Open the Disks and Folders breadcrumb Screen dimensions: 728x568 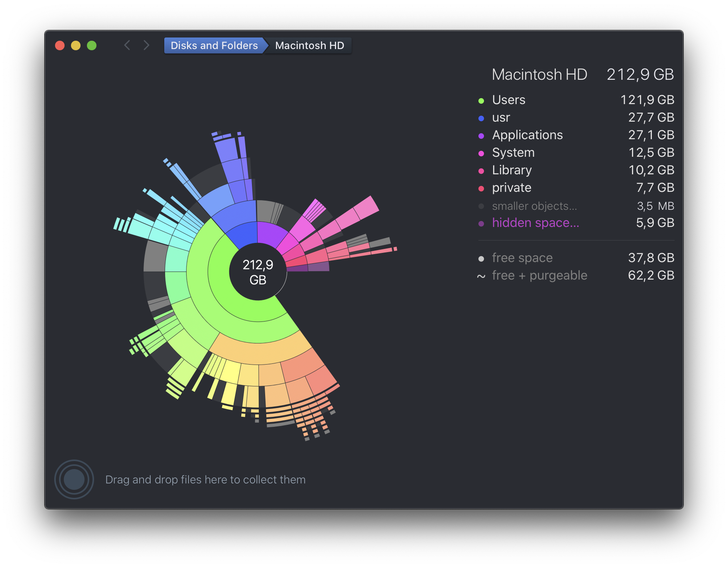(214, 45)
